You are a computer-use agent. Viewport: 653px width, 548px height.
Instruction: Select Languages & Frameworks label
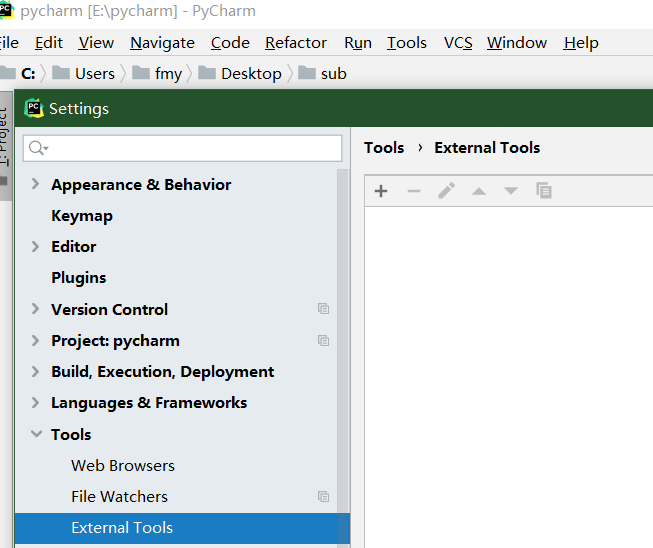(149, 403)
